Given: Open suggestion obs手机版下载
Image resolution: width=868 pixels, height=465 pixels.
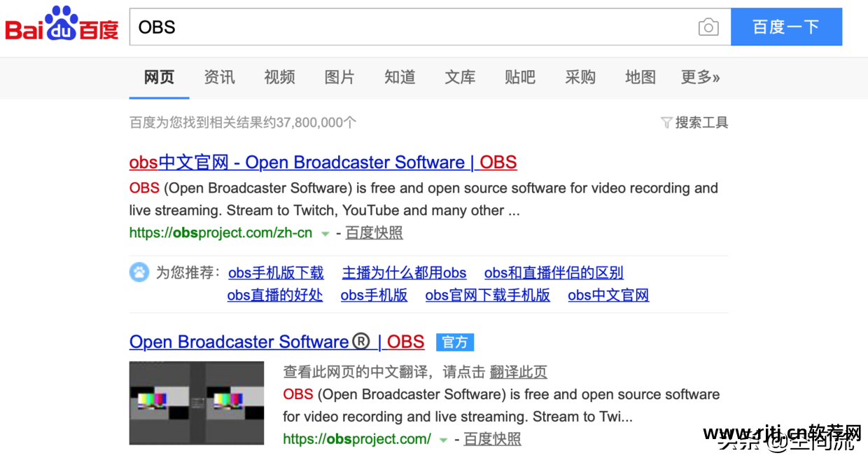Looking at the screenshot, I should tap(276, 272).
